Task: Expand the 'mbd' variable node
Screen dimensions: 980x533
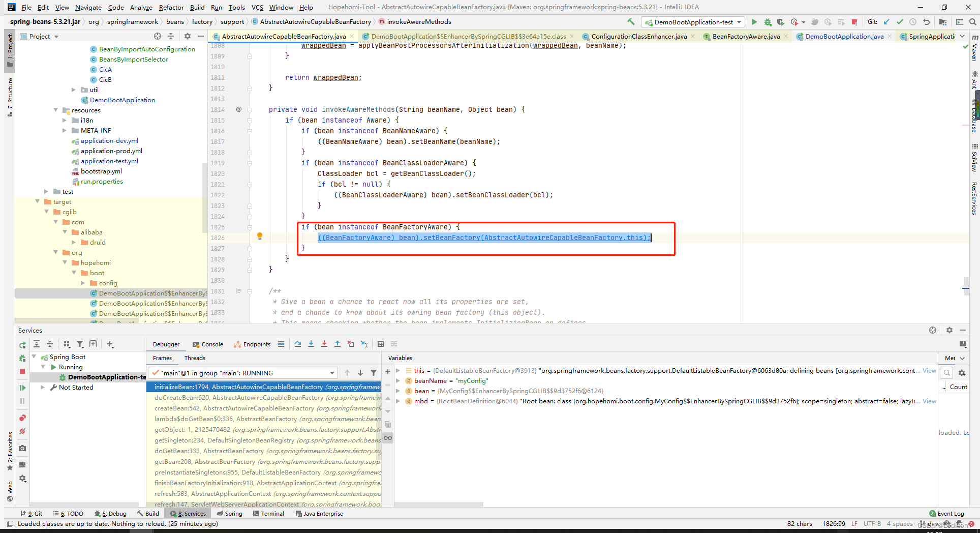Action: coord(398,401)
